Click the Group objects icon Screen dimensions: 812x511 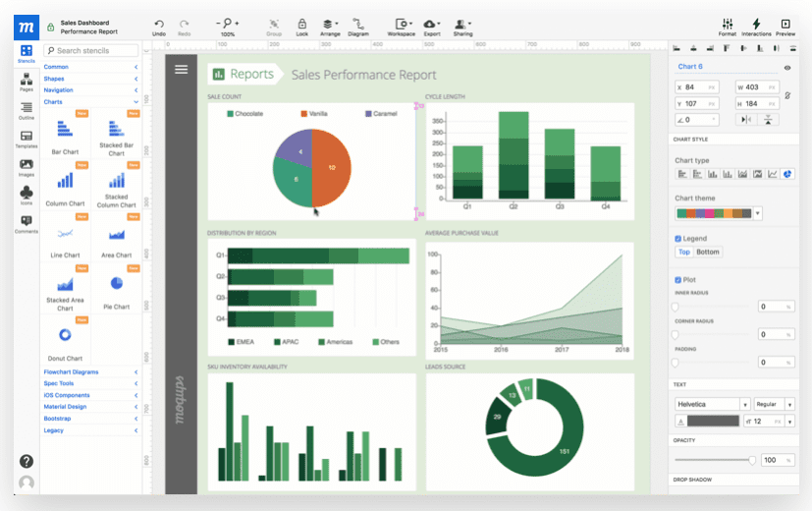pyautogui.click(x=274, y=28)
